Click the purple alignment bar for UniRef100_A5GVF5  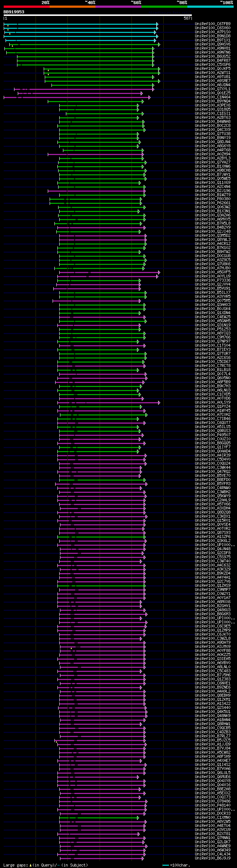[110, 272]
